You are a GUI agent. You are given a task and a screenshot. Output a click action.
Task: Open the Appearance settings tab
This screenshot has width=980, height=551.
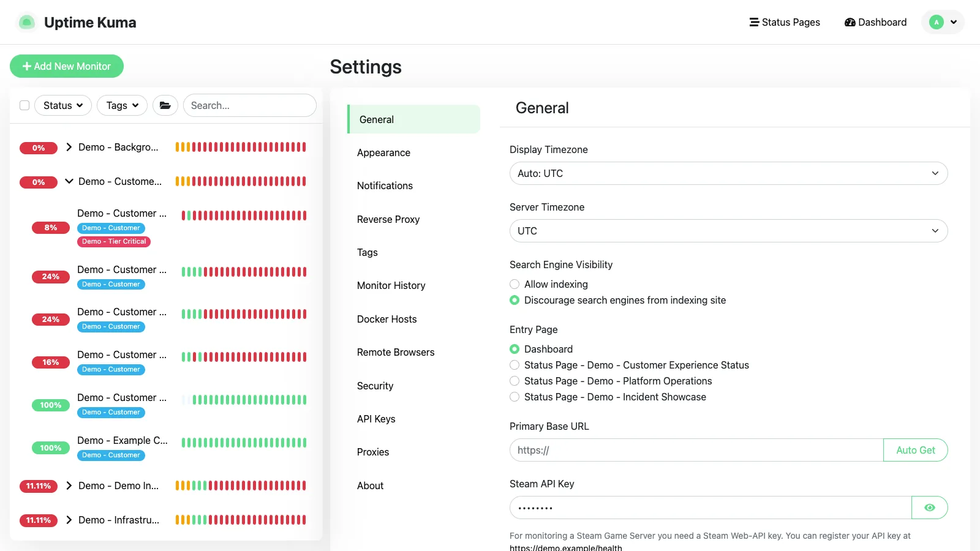413,152
